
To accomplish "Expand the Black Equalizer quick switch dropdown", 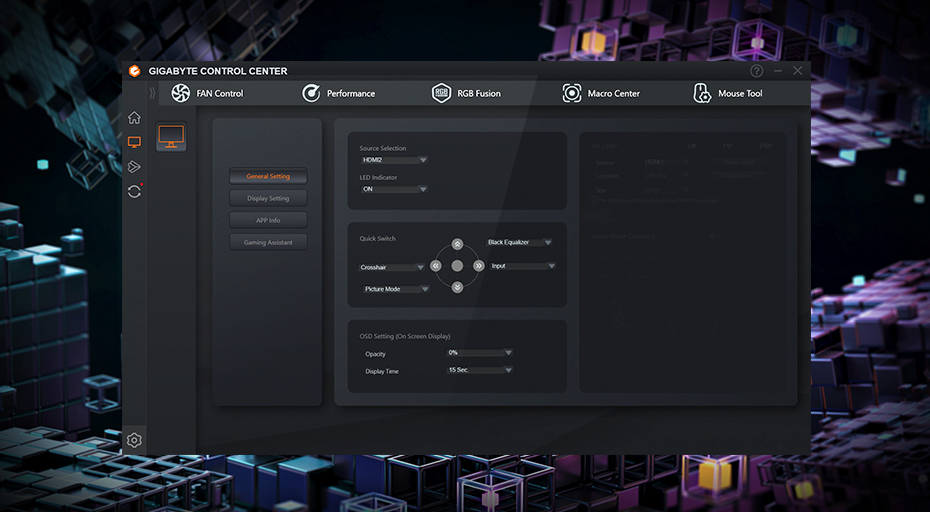I will tap(519, 242).
